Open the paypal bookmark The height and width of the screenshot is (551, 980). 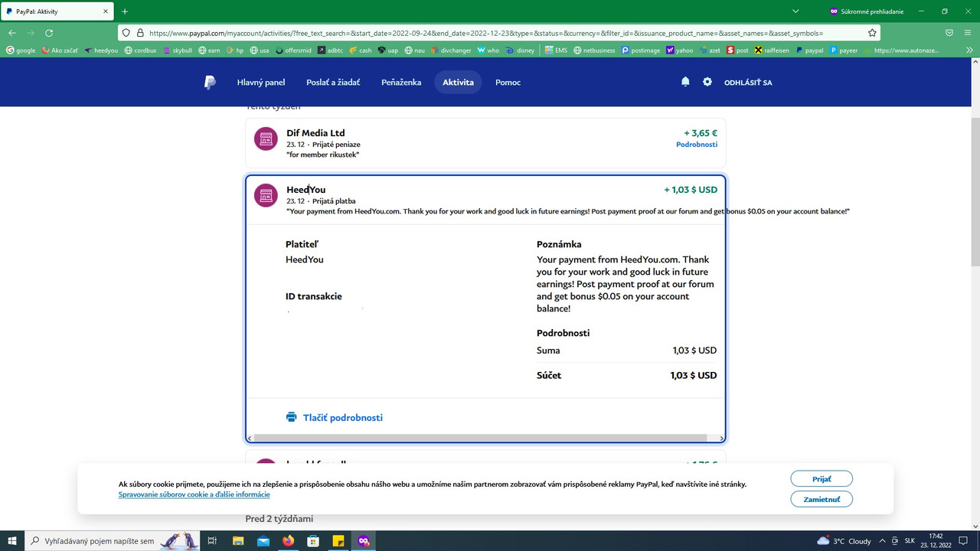[809, 51]
